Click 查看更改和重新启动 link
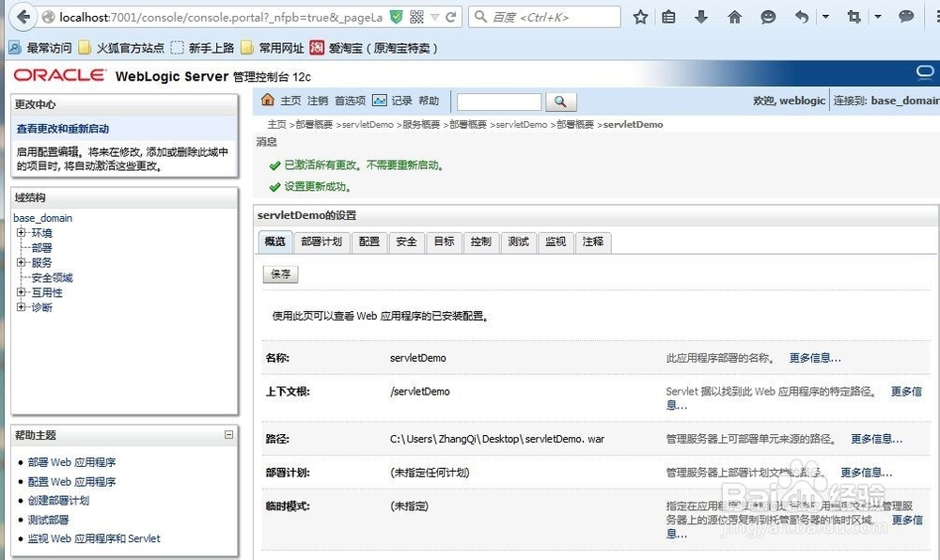Viewport: 940px width, 560px height. (x=62, y=129)
